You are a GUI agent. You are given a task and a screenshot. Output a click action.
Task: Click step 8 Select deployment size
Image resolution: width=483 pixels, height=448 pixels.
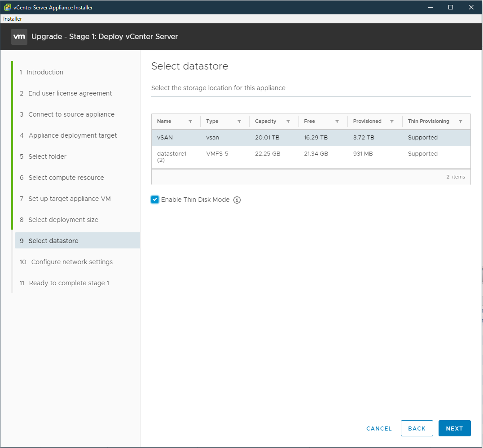pyautogui.click(x=63, y=219)
